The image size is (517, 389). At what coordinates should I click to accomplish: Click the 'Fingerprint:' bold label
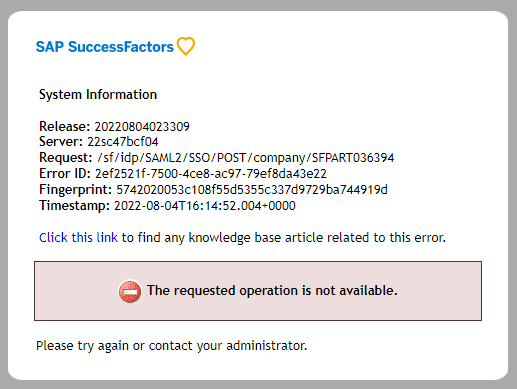(x=75, y=190)
